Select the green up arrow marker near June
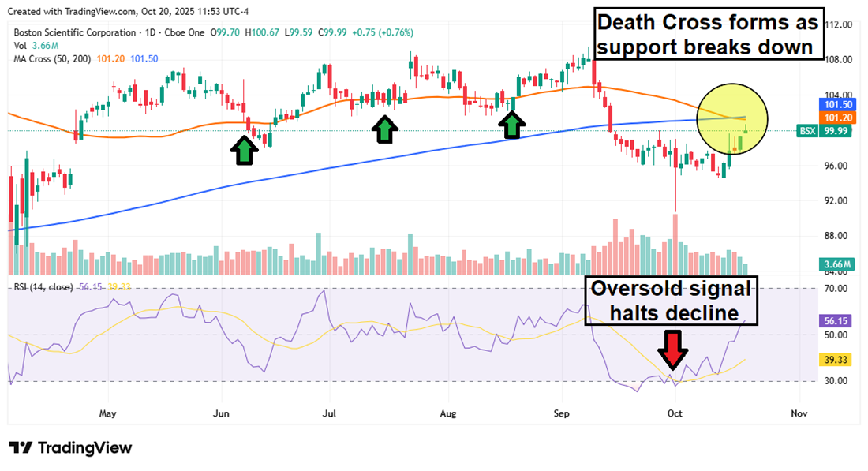The height and width of the screenshot is (471, 868). 244,148
